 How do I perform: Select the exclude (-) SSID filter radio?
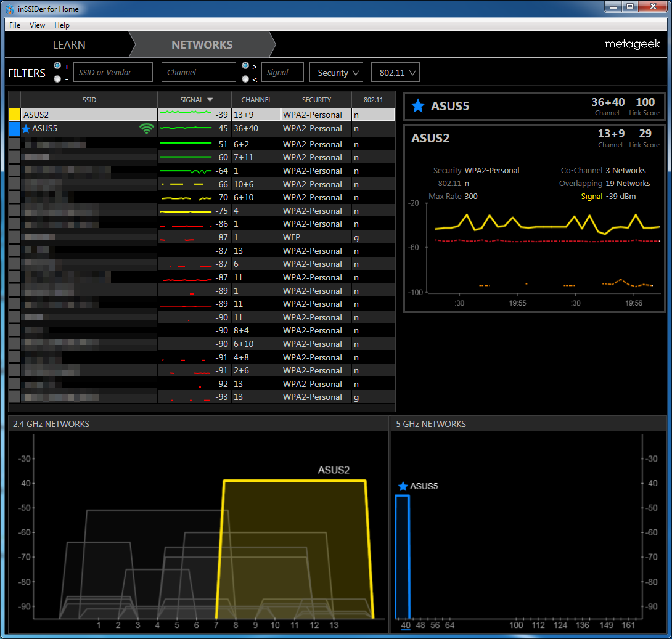tap(57, 79)
